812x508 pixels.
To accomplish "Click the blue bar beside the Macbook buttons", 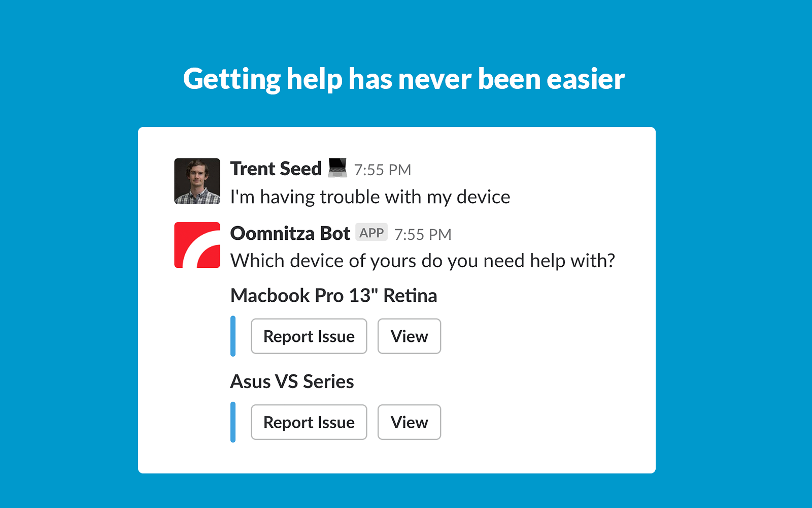I will tap(233, 336).
